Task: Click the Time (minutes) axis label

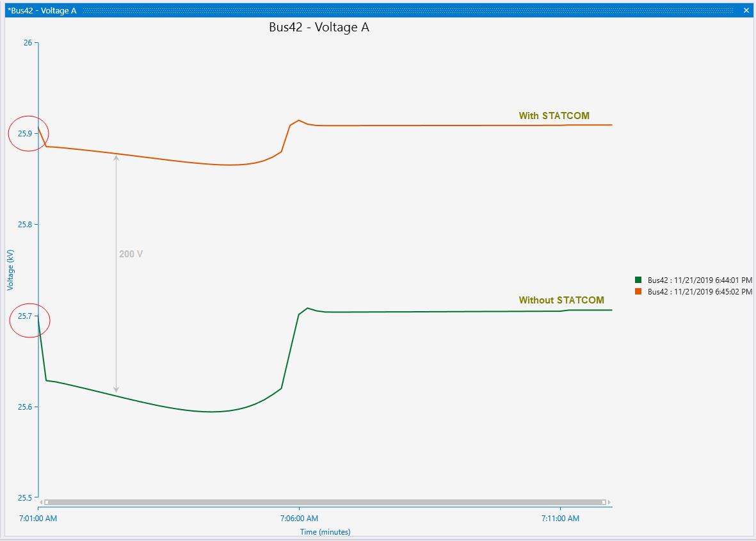Action: (325, 532)
